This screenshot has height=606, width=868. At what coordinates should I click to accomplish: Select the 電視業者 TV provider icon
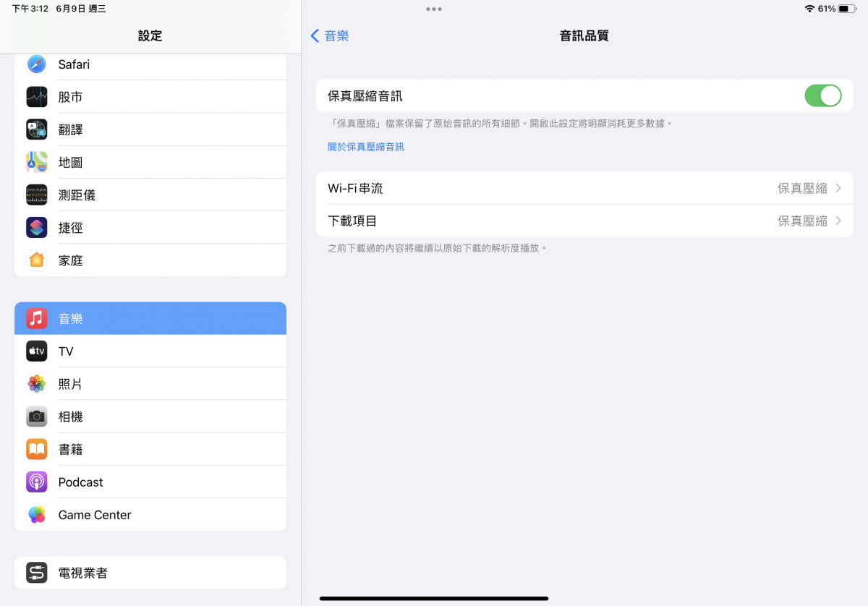[x=37, y=573]
